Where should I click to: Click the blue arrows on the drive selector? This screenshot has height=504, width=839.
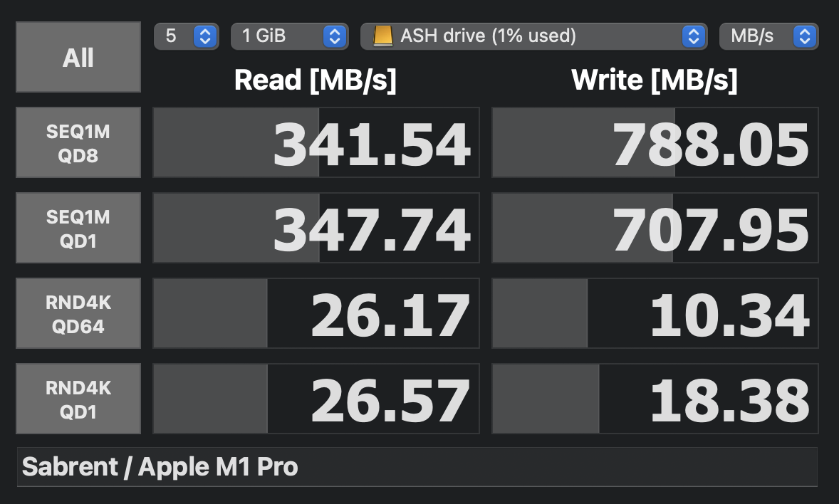694,36
